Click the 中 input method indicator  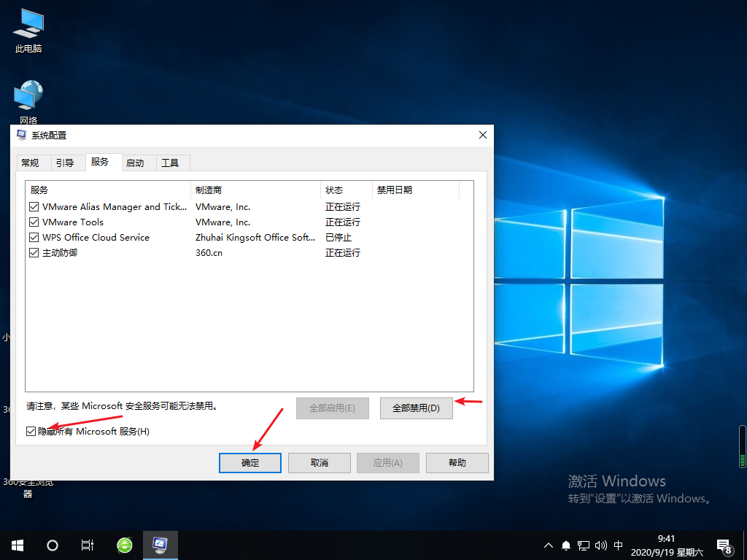coord(618,545)
